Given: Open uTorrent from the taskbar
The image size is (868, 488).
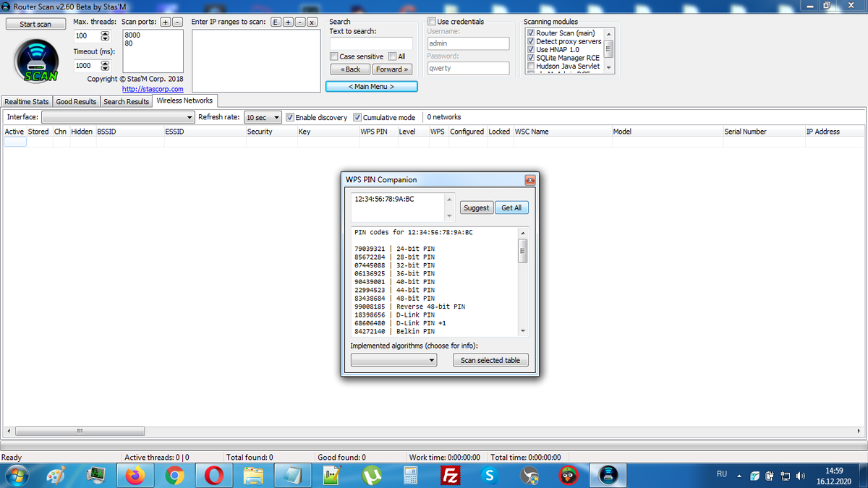Looking at the screenshot, I should 372,475.
